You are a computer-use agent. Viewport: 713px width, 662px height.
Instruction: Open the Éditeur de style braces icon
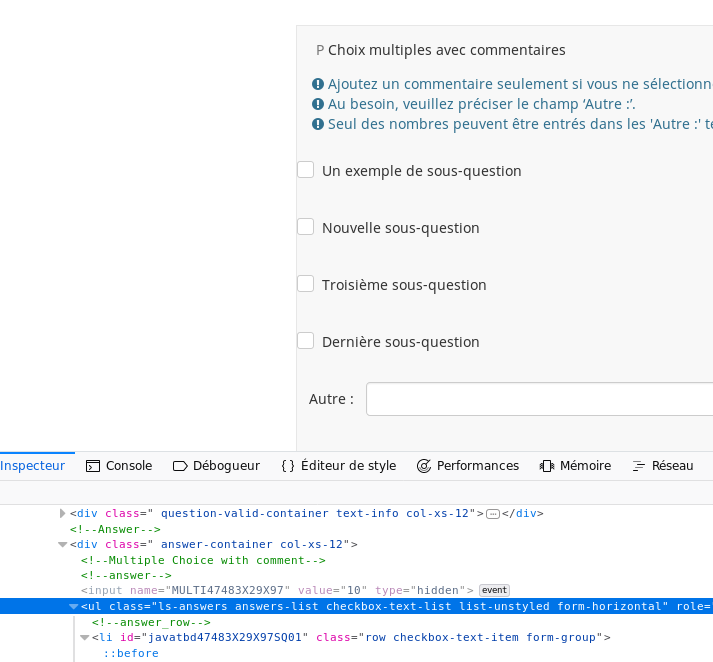click(288, 466)
